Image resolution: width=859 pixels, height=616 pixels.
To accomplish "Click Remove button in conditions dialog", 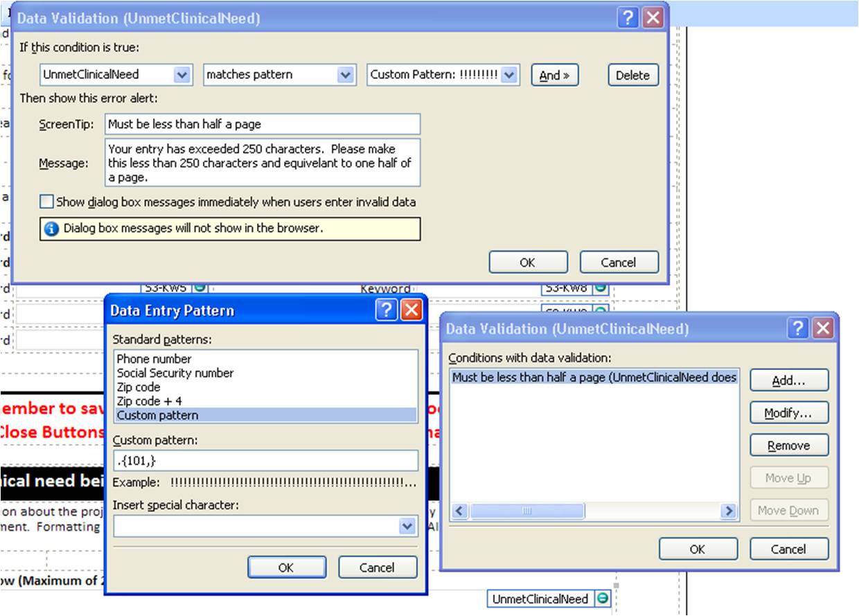I will pyautogui.click(x=789, y=446).
